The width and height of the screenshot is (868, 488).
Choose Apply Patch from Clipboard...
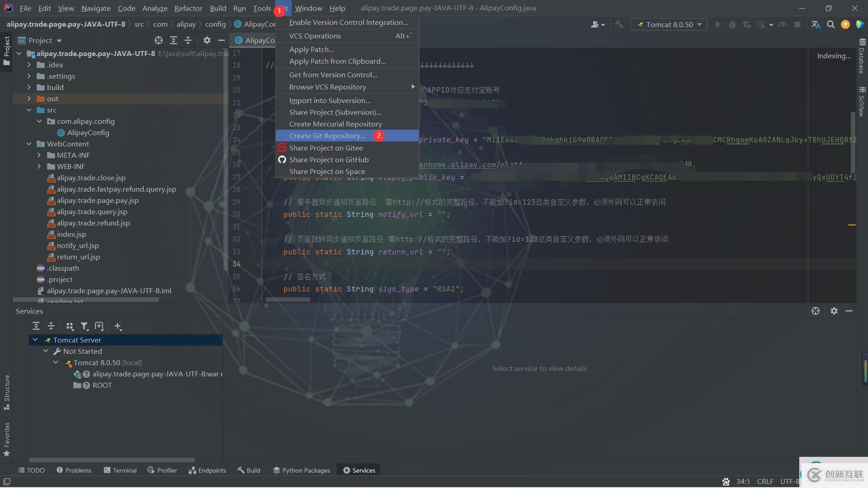click(347, 61)
